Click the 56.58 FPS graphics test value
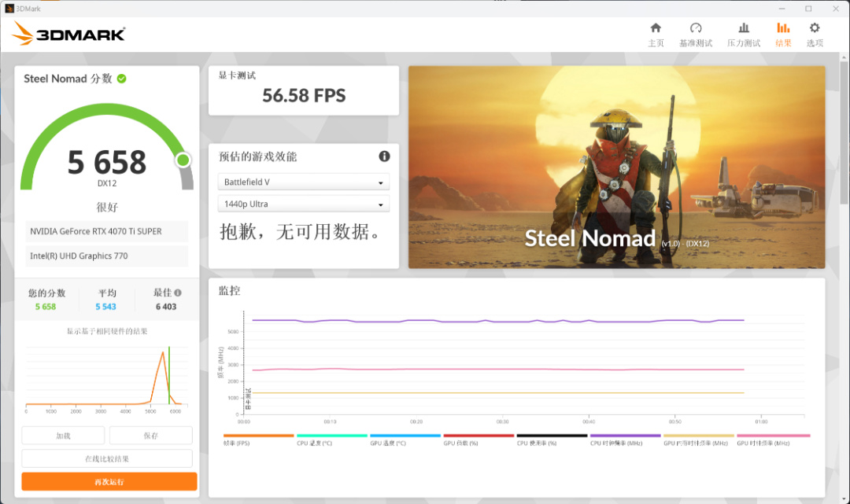The image size is (850, 504). 304,96
